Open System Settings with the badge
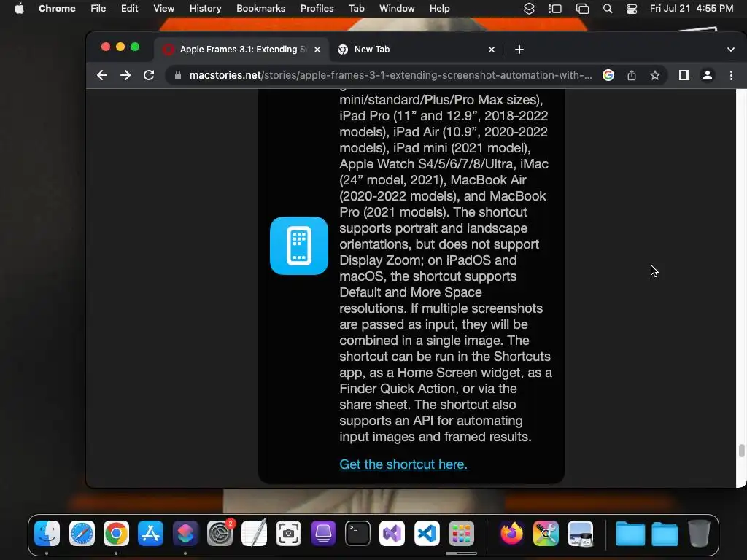Viewport: 747px width, 560px height. pos(220,533)
